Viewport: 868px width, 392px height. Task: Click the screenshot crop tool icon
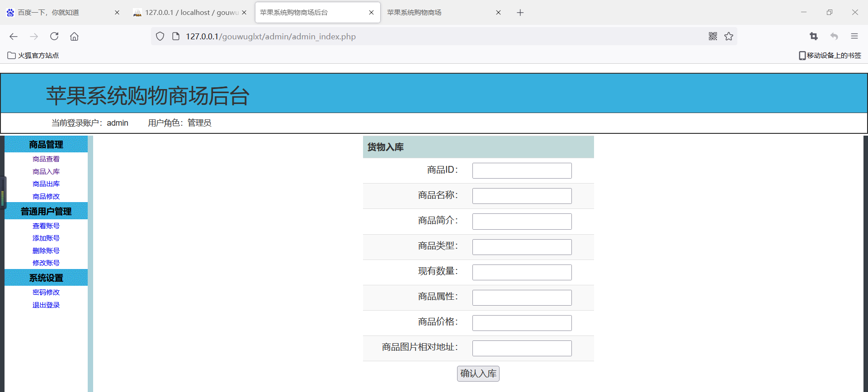pyautogui.click(x=814, y=37)
